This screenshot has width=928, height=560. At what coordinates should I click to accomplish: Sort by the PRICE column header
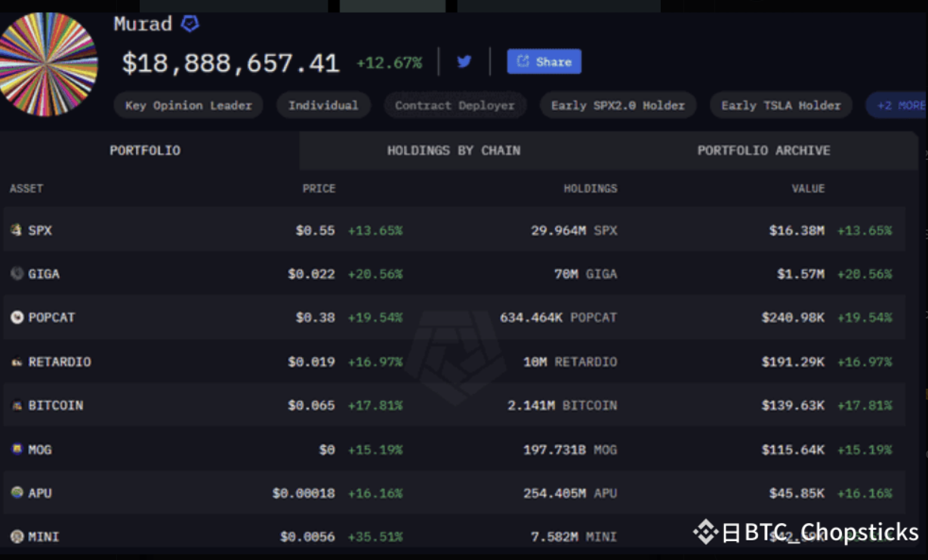(x=319, y=189)
